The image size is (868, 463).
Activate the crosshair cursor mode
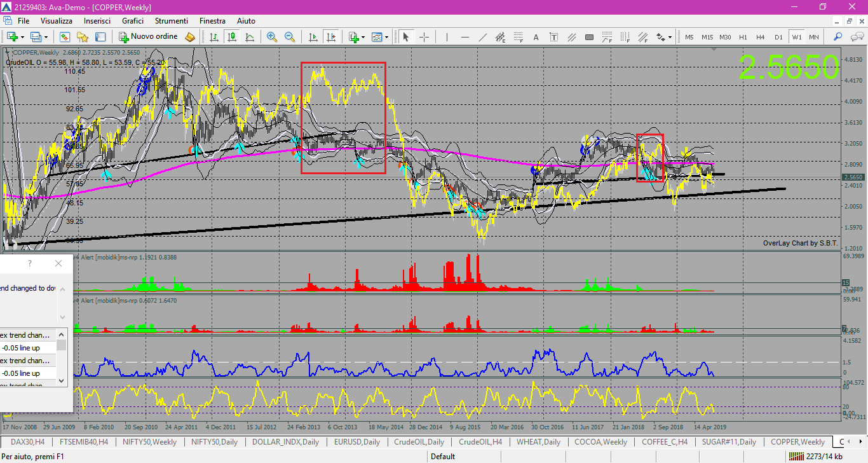[x=424, y=37]
